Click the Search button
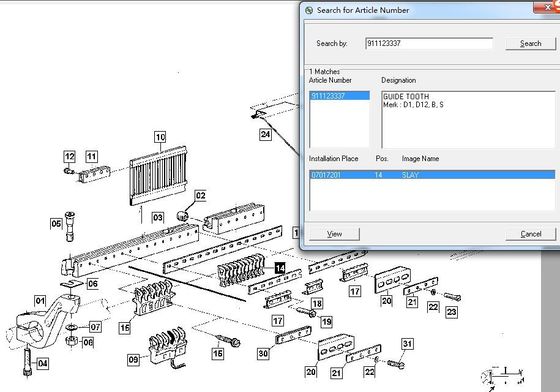 (x=530, y=44)
